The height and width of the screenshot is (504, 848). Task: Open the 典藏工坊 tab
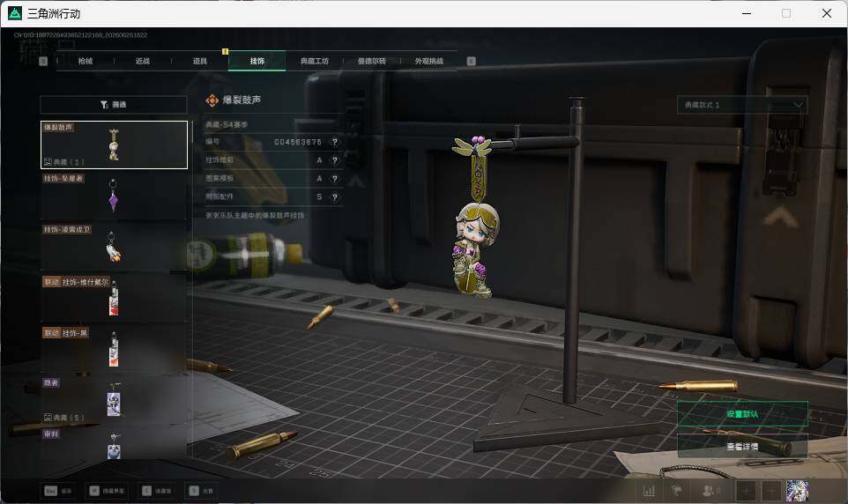[x=314, y=61]
